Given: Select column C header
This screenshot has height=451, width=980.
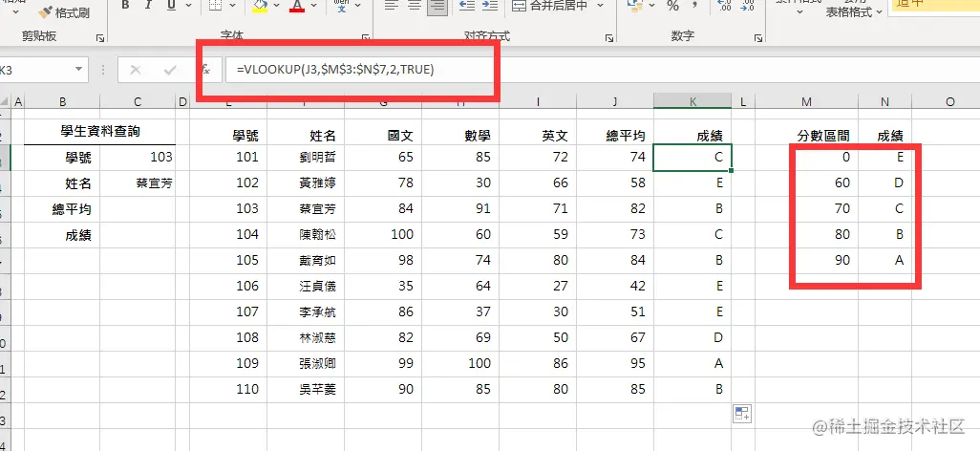Looking at the screenshot, I should [138, 101].
